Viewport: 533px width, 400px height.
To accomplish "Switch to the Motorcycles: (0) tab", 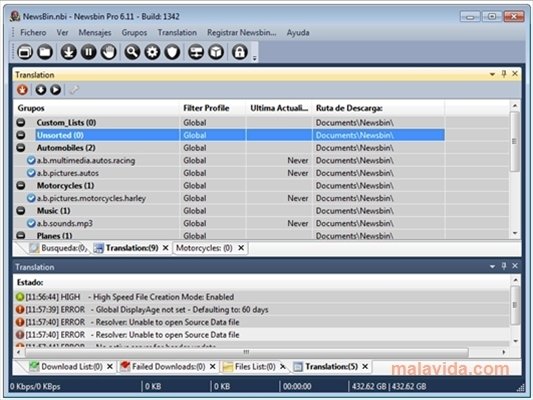I will pyautogui.click(x=204, y=248).
